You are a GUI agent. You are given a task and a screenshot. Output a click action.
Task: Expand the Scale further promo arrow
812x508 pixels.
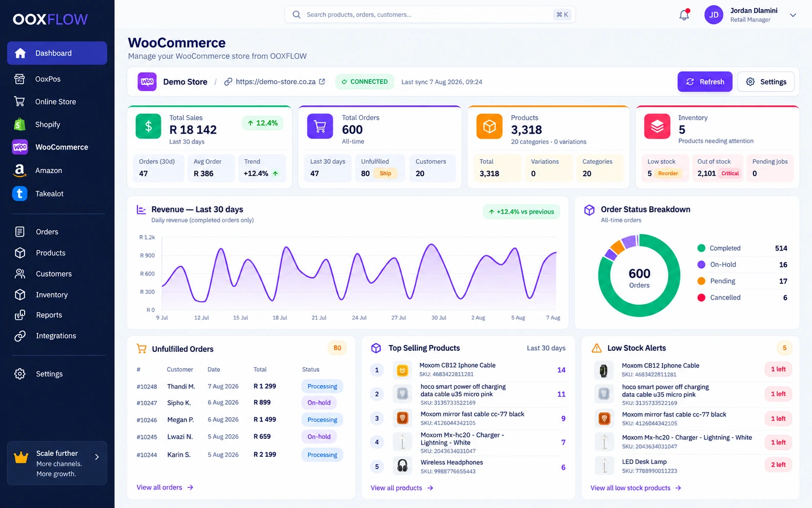pos(97,457)
